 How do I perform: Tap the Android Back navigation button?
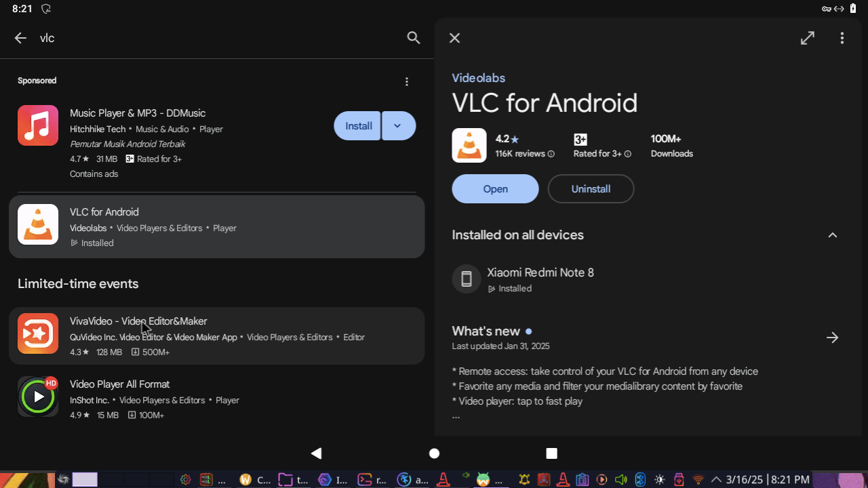[x=316, y=453]
